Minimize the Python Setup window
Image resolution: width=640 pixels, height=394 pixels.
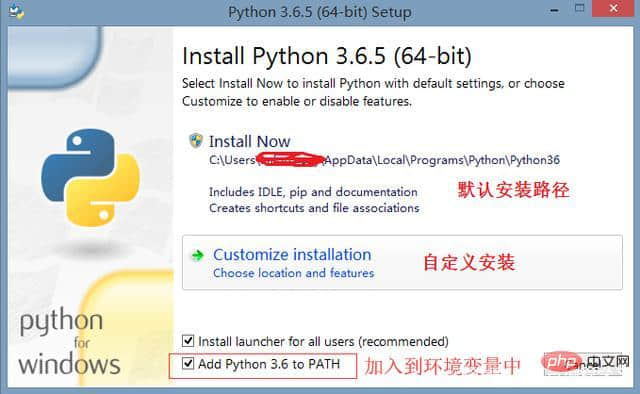pos(554,10)
